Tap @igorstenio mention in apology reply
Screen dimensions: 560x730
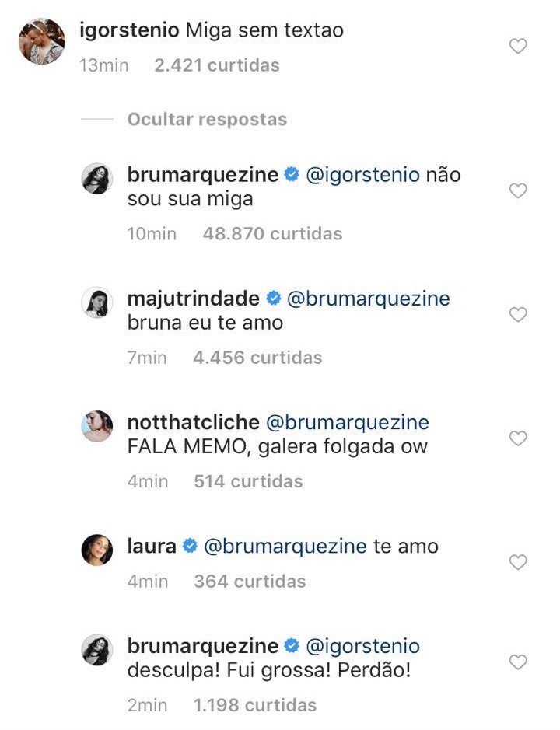click(363, 646)
